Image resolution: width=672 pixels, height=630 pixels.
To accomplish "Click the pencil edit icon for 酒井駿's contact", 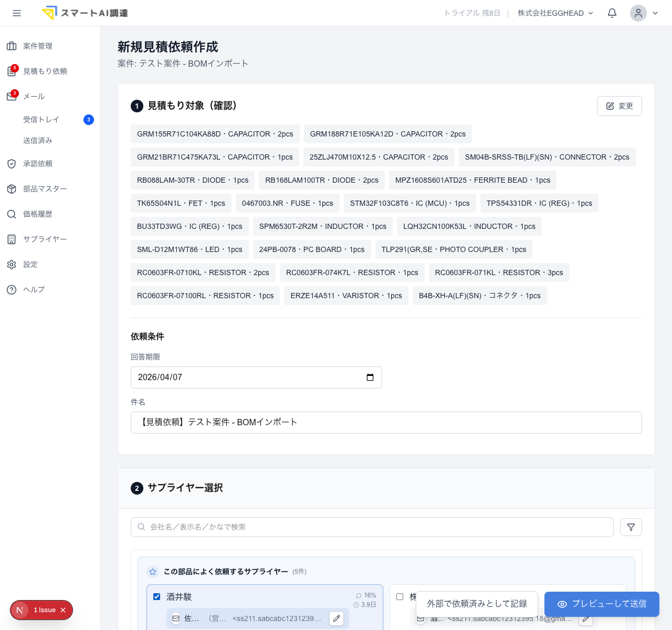I will [x=337, y=618].
